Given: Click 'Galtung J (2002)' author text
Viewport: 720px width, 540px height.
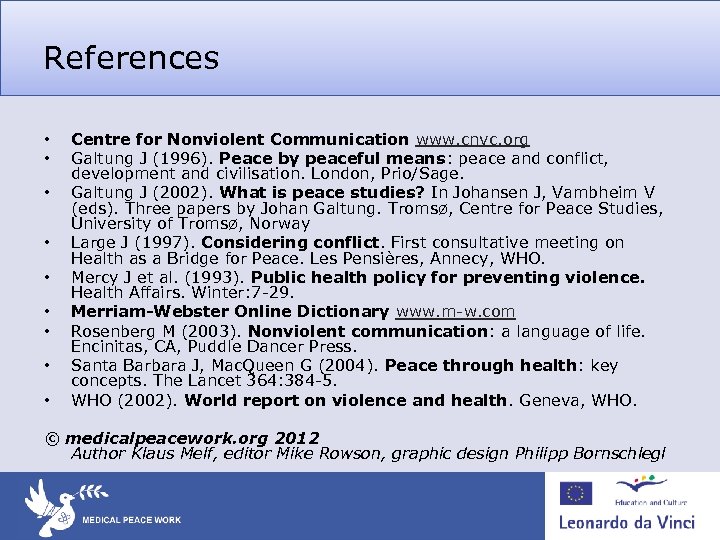Looking at the screenshot, I should coord(142,192).
